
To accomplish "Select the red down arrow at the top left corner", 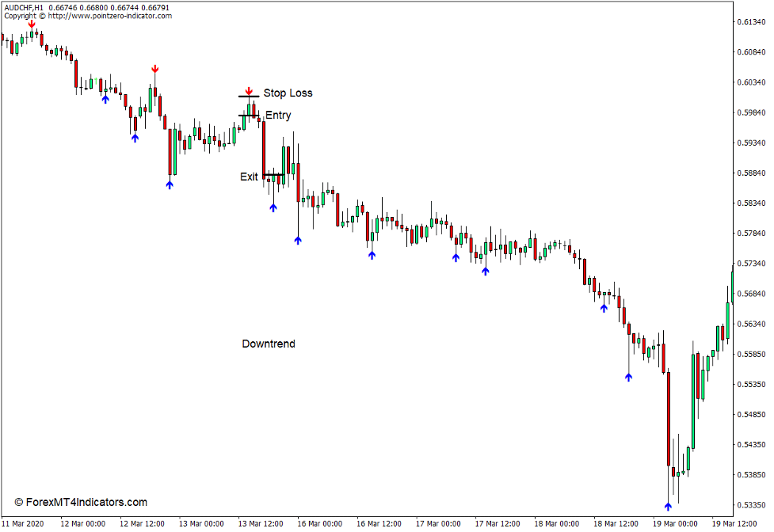I will tap(32, 25).
